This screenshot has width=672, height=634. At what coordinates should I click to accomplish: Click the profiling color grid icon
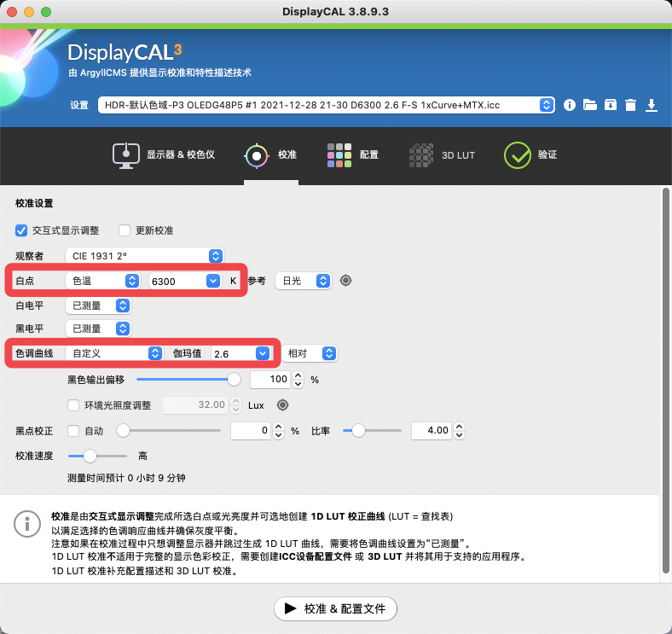coord(339,155)
